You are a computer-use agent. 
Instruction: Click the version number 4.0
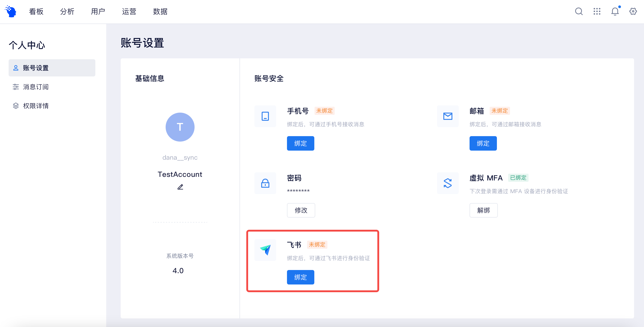(178, 271)
